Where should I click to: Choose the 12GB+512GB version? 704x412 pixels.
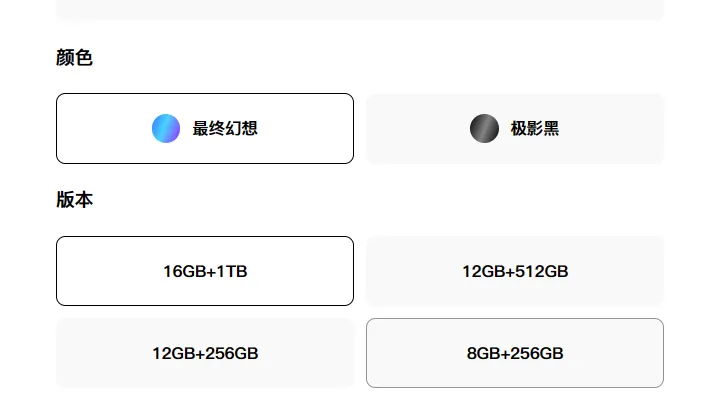tap(515, 271)
